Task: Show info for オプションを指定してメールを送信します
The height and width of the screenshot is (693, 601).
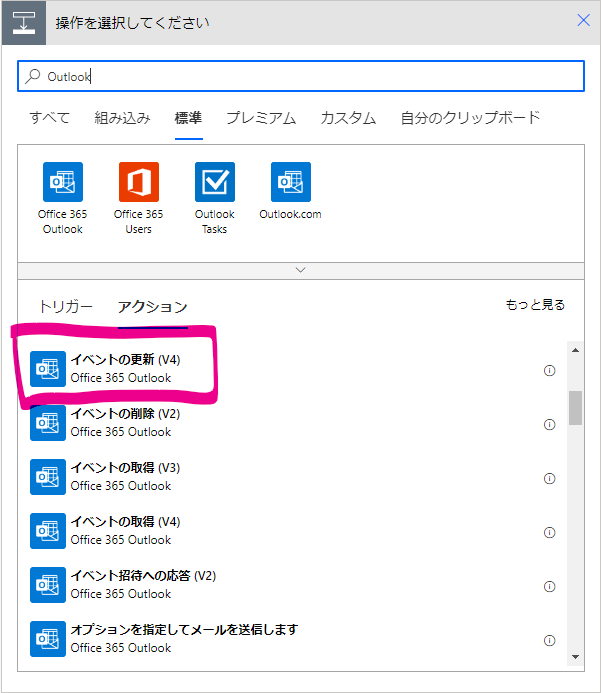Action: click(549, 640)
